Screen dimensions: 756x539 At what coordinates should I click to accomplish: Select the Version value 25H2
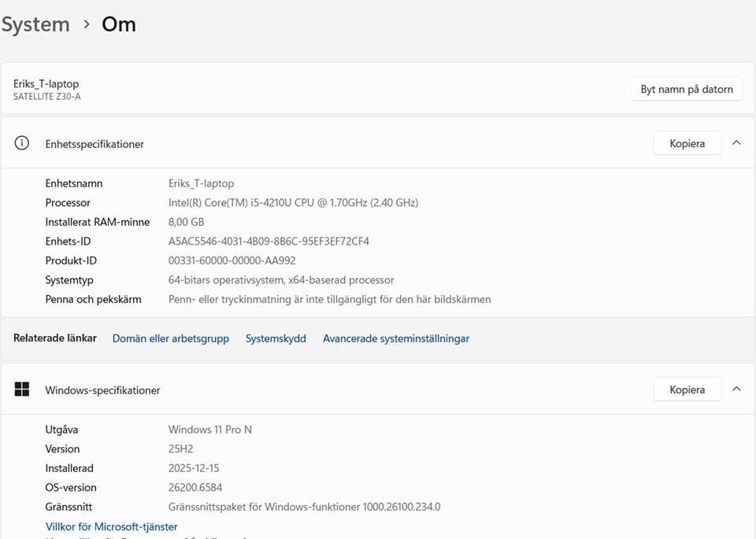click(181, 449)
